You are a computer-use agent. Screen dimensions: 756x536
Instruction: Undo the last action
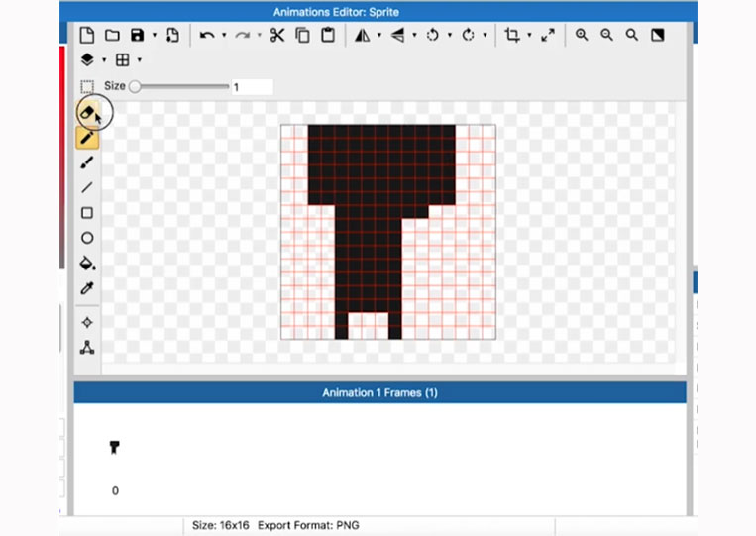point(207,36)
